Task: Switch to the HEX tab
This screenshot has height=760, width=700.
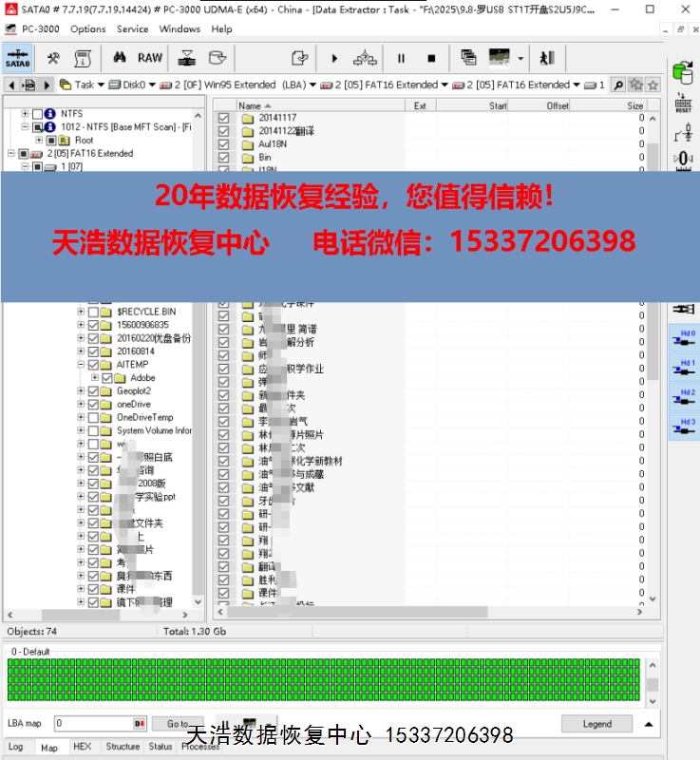Action: point(83,747)
